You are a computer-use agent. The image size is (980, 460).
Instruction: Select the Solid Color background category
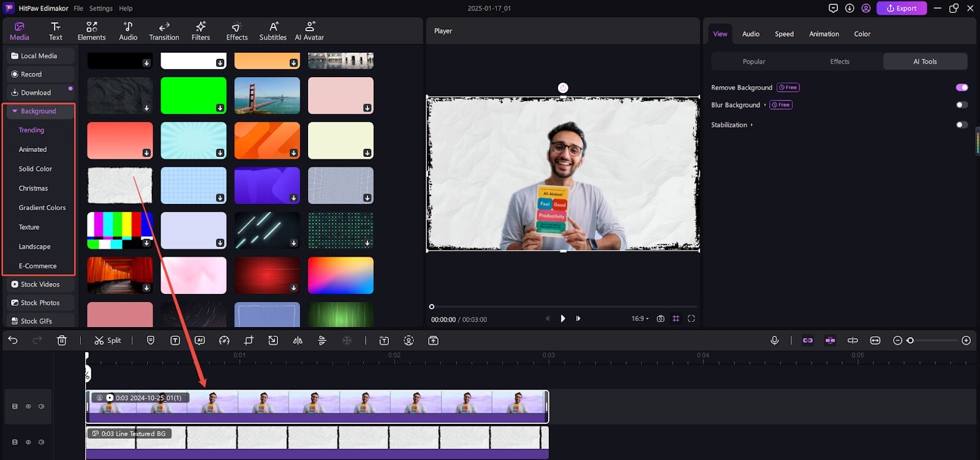pyautogui.click(x=36, y=169)
